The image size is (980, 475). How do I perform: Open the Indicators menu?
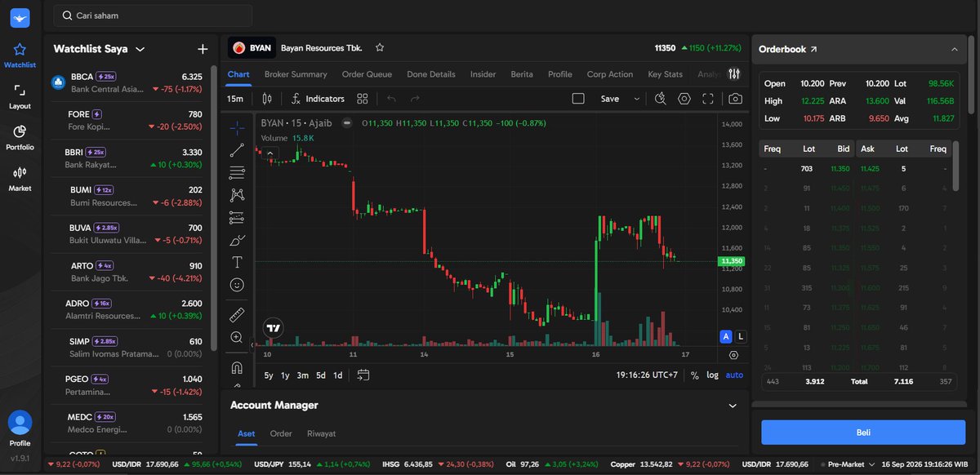pyautogui.click(x=318, y=99)
